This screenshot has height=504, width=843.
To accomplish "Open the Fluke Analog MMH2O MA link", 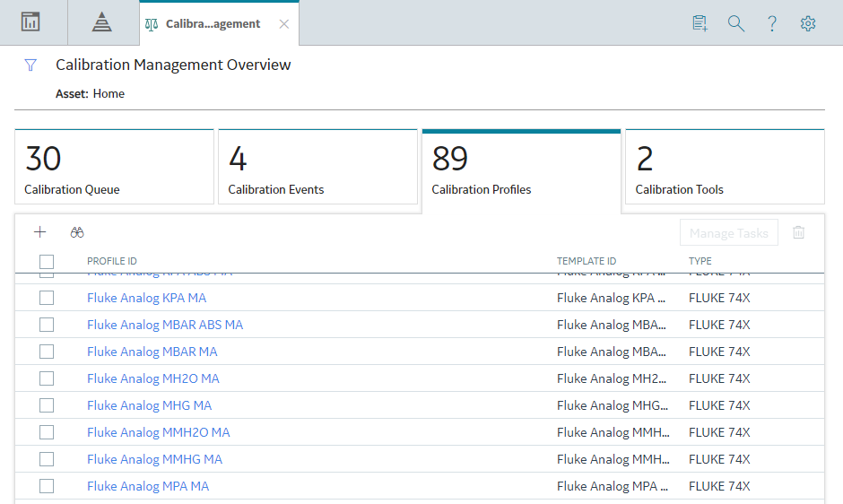I will pyautogui.click(x=159, y=432).
